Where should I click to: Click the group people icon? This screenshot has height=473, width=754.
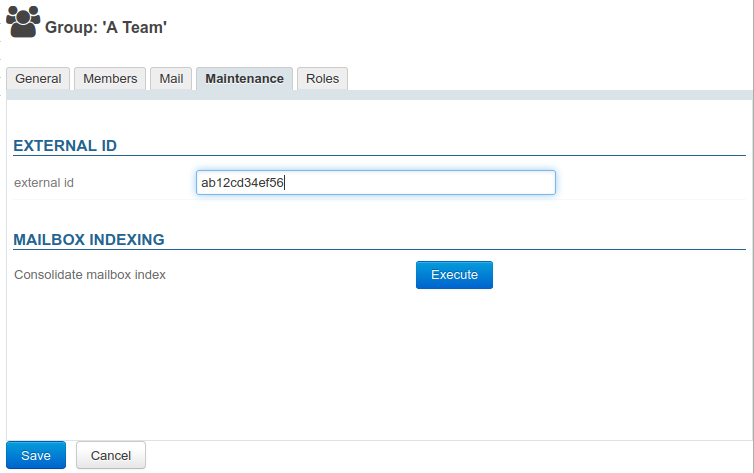click(23, 21)
